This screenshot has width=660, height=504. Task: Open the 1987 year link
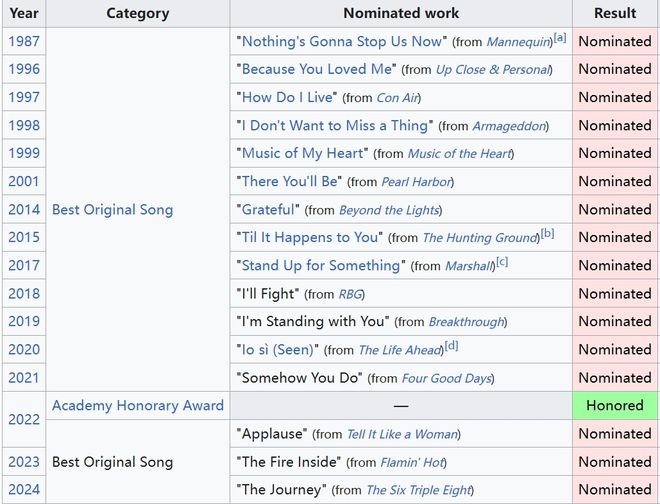pyautogui.click(x=24, y=41)
